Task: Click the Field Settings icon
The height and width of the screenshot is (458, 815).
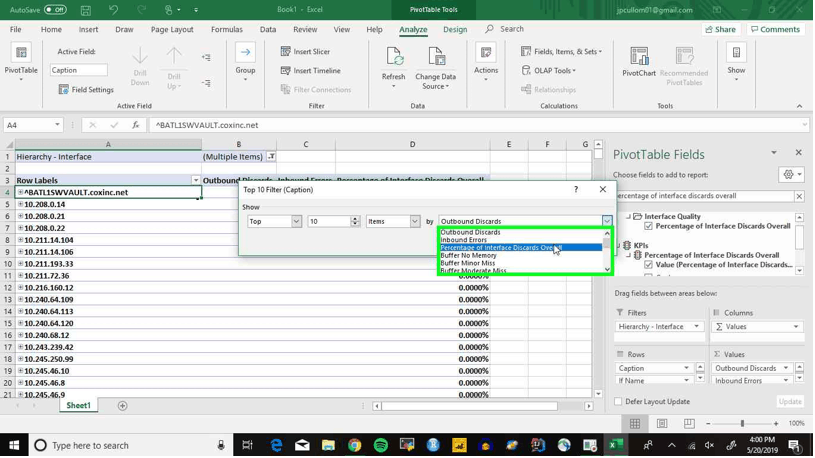Action: pyautogui.click(x=63, y=89)
